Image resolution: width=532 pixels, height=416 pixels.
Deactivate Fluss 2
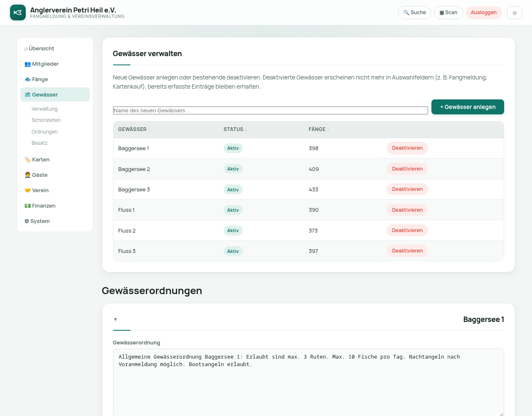pyautogui.click(x=407, y=230)
